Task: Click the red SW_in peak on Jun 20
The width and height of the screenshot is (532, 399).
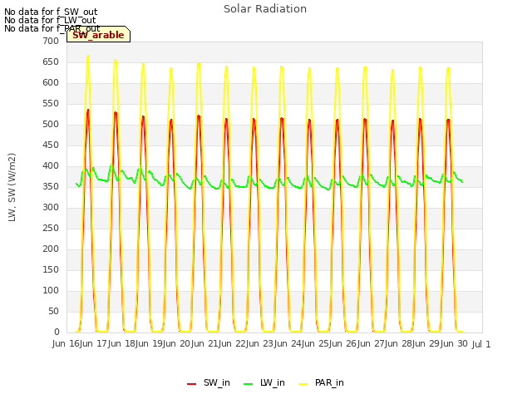Action: 199,116
